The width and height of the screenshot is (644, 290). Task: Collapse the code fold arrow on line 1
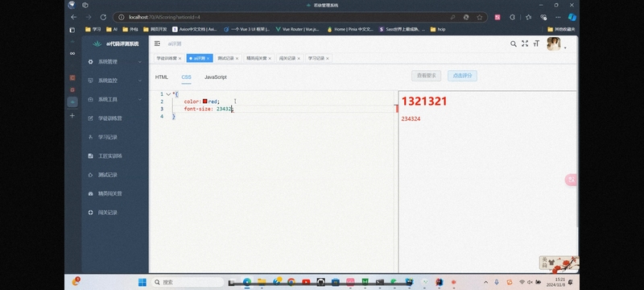[168, 94]
